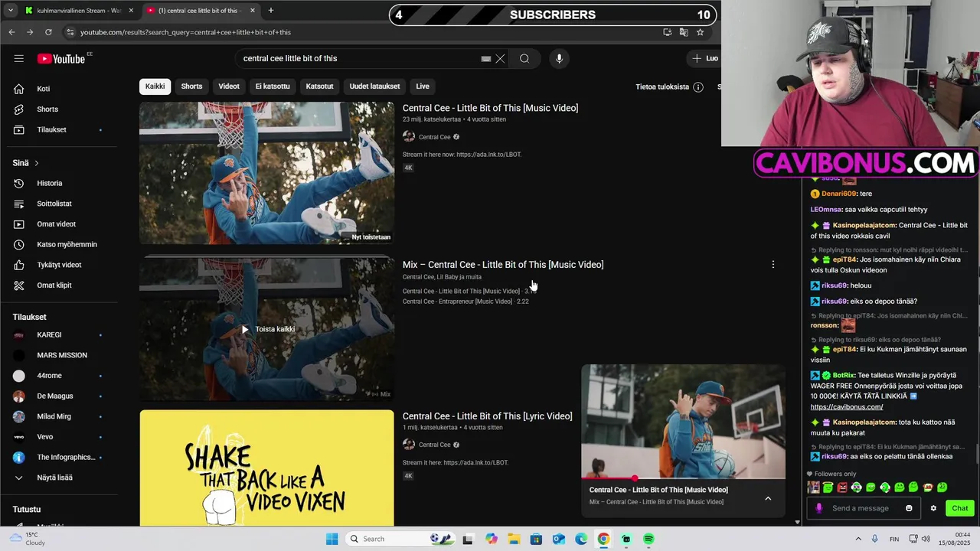
Task: Open Omat videot in the sidebar
Action: (x=57, y=224)
